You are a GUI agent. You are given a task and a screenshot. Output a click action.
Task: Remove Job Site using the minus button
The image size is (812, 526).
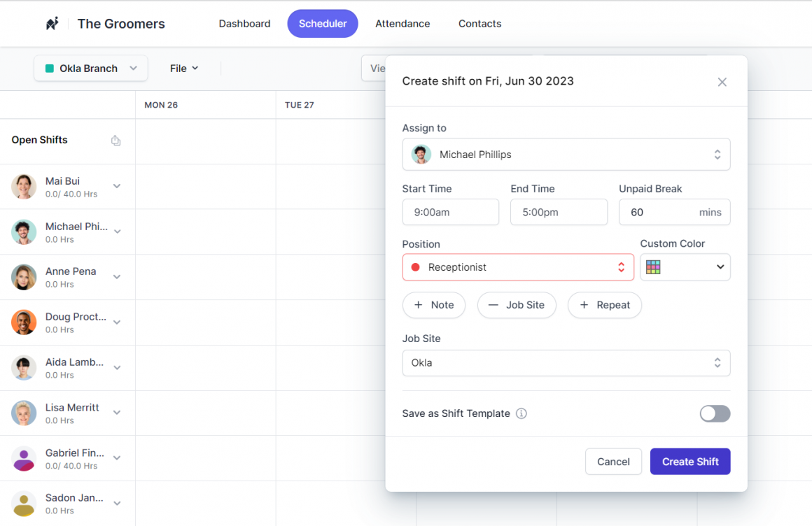517,305
